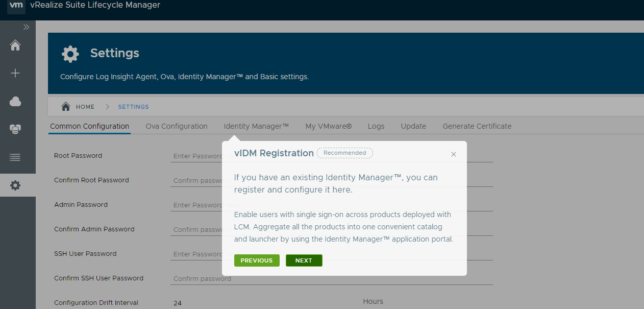
Task: Close the vIDM Registration popup
Action: pos(454,154)
